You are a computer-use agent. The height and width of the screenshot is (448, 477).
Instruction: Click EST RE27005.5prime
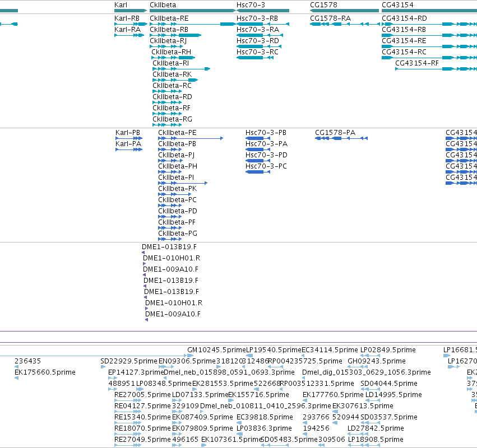point(143,395)
